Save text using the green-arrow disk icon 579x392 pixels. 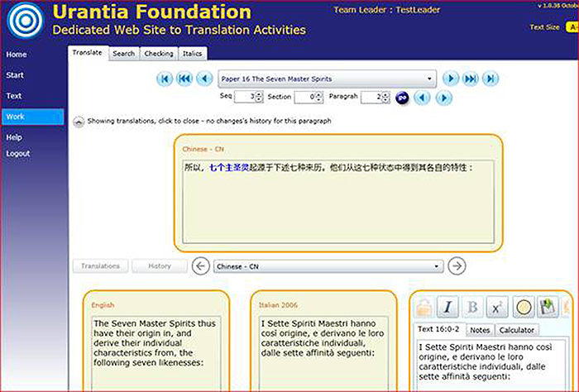pyautogui.click(x=548, y=307)
